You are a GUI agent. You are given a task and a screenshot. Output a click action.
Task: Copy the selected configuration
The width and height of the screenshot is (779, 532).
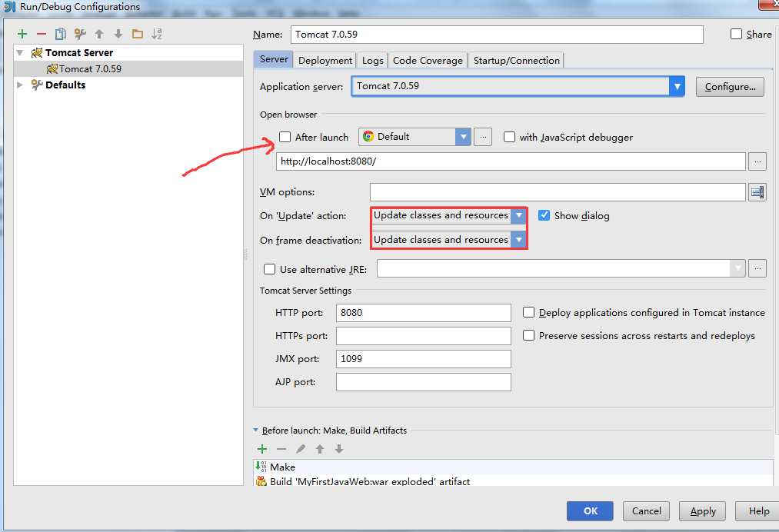61,34
